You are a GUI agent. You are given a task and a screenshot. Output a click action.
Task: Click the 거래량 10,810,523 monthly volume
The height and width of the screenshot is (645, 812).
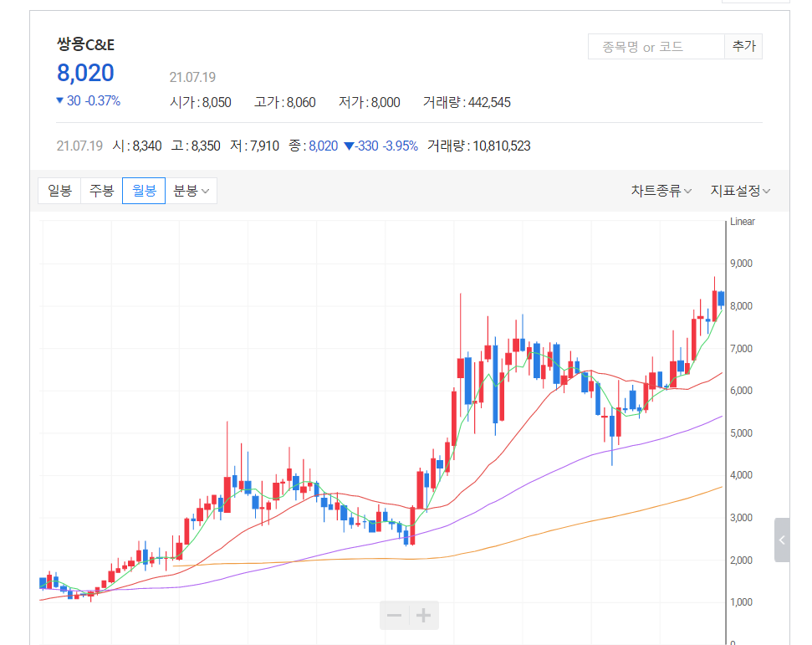[479, 146]
